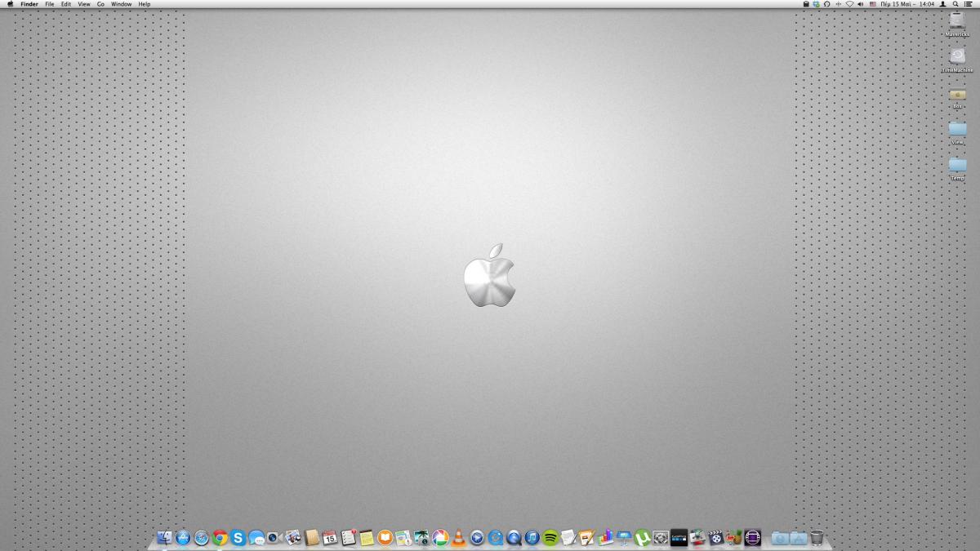This screenshot has height=551, width=980.
Task: Open Spotlight search magnifier in menu bar
Action: (x=955, y=4)
